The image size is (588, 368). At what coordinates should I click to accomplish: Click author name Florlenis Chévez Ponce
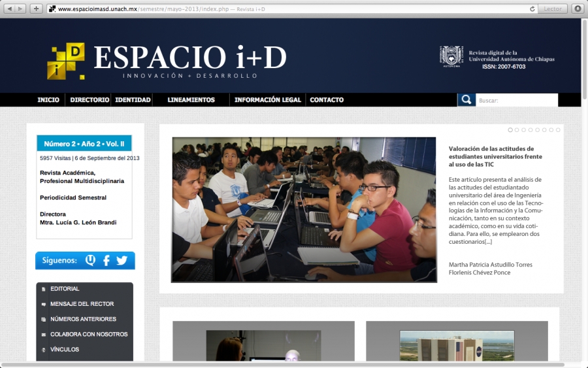pyautogui.click(x=480, y=273)
